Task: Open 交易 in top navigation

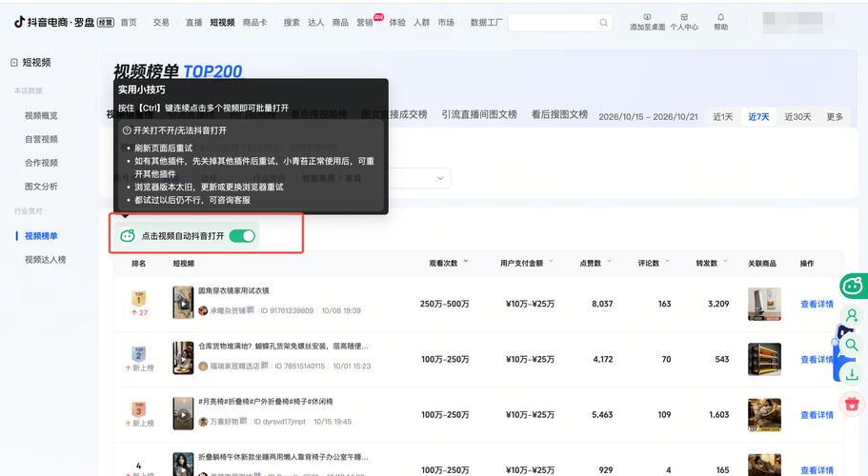Action: tap(161, 22)
